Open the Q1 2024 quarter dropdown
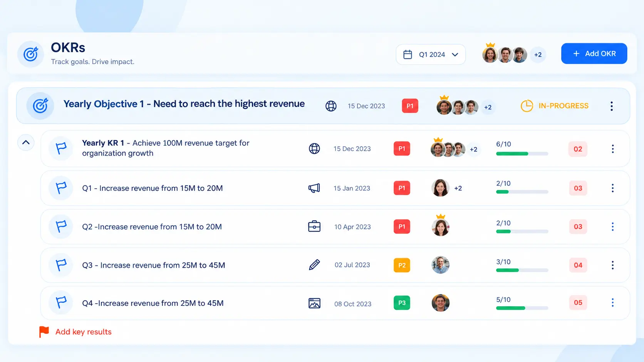This screenshot has width=644, height=362. tap(431, 54)
